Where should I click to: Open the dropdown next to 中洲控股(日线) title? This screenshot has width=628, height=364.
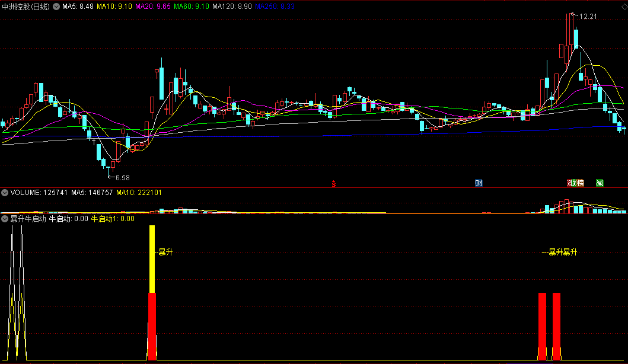[56, 7]
